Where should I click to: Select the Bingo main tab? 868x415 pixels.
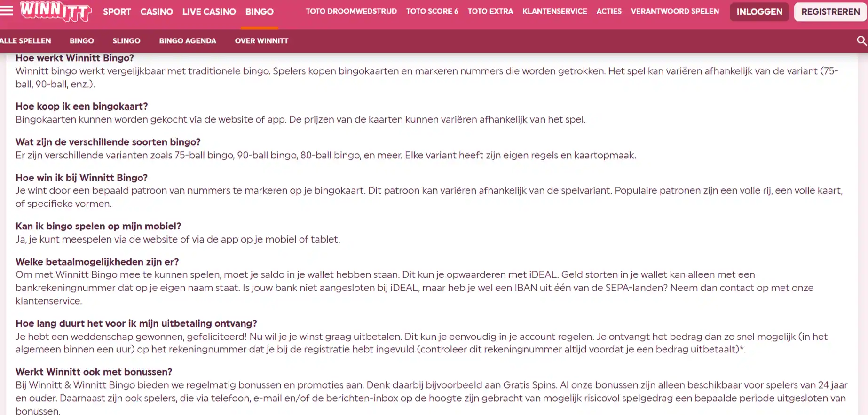click(260, 12)
